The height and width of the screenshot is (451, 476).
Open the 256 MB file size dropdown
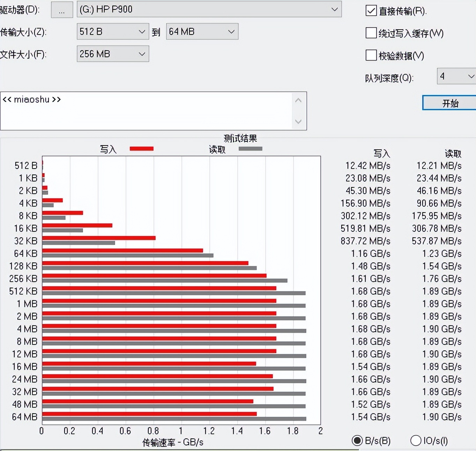142,54
